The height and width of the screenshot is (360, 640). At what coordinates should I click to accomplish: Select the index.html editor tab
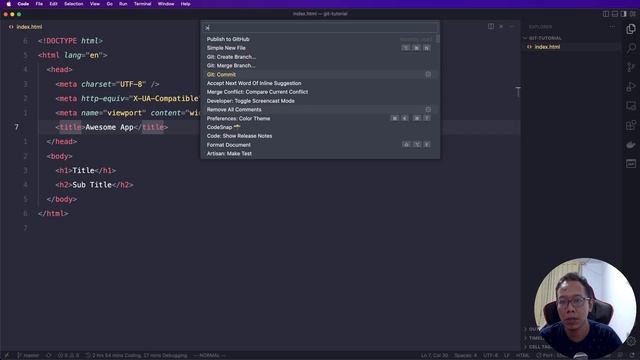[x=26, y=27]
